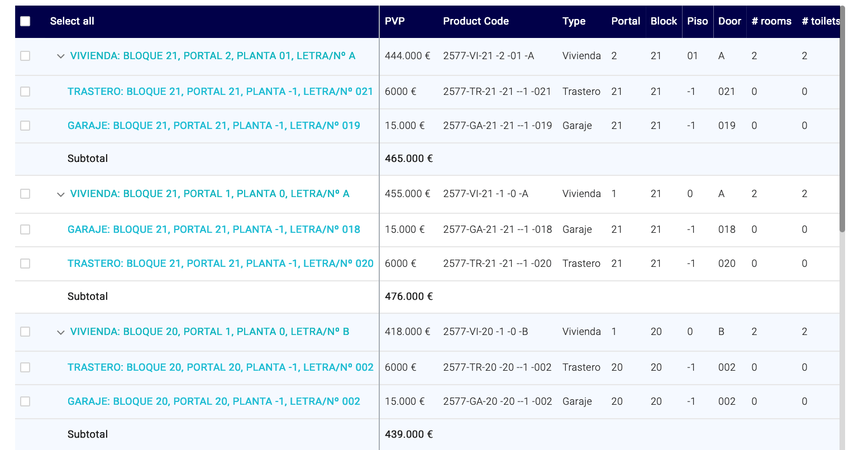Viewport: 868px width, 450px height.
Task: Select checkbox for Trastero Nº 021 row
Action: pos(25,92)
